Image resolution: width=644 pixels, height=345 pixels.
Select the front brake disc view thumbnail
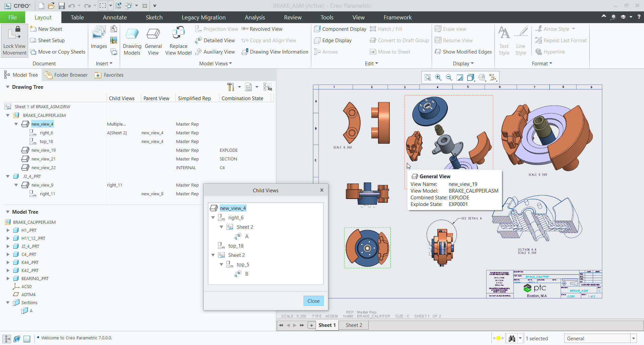[367, 248]
